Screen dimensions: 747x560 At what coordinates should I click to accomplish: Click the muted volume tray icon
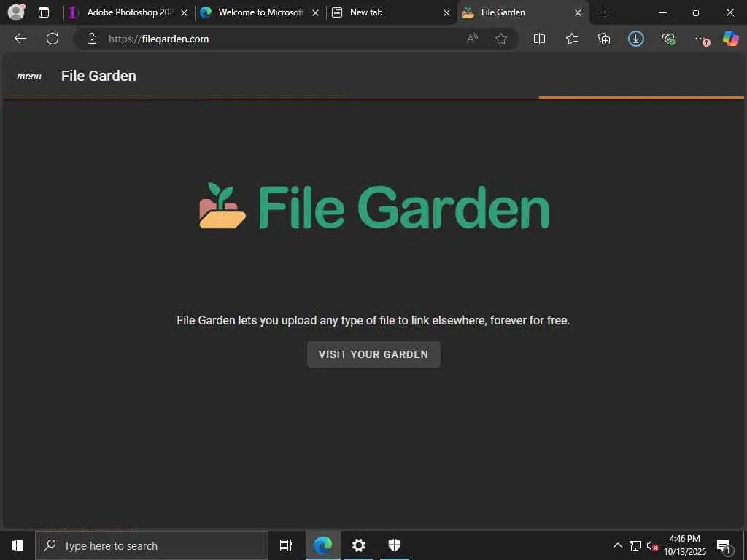pyautogui.click(x=652, y=545)
